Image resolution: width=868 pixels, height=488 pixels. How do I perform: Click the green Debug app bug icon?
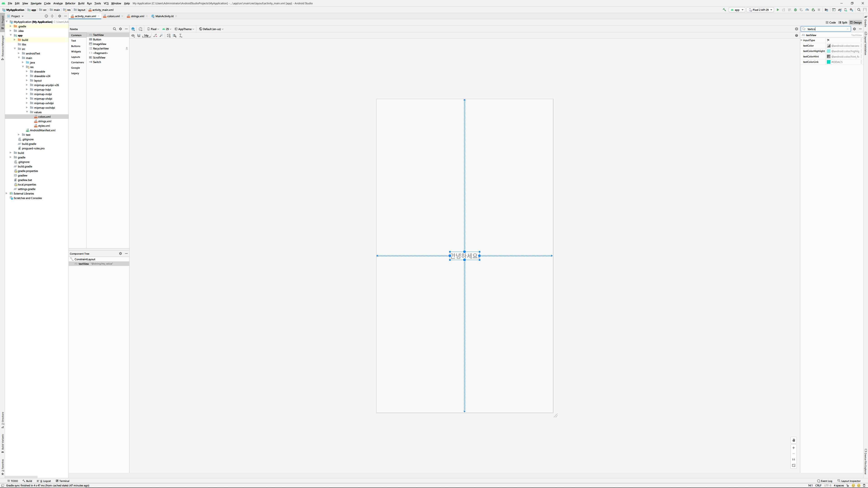click(796, 10)
